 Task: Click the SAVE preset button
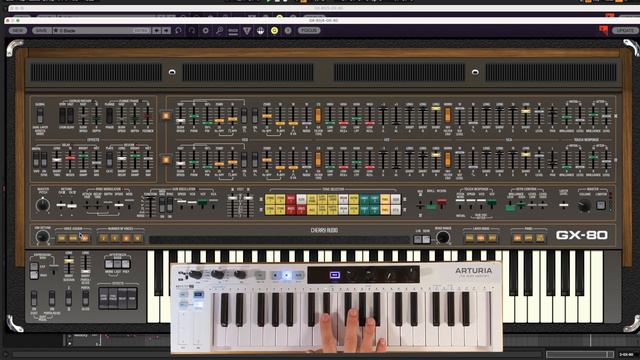41,31
